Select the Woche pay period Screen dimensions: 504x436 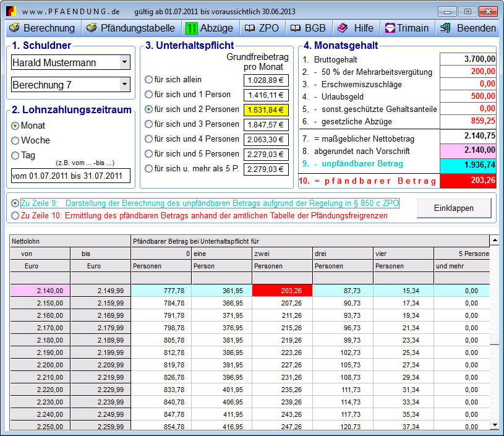click(x=15, y=140)
